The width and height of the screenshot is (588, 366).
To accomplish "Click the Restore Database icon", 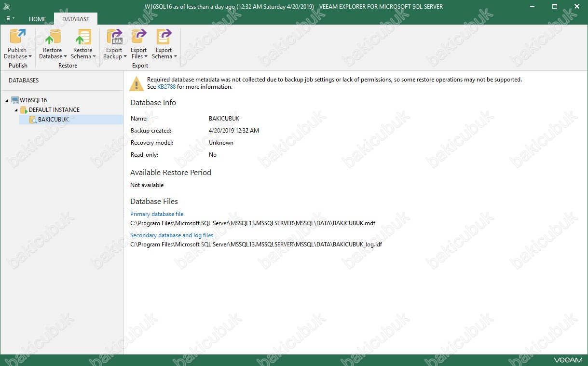I will (52, 37).
